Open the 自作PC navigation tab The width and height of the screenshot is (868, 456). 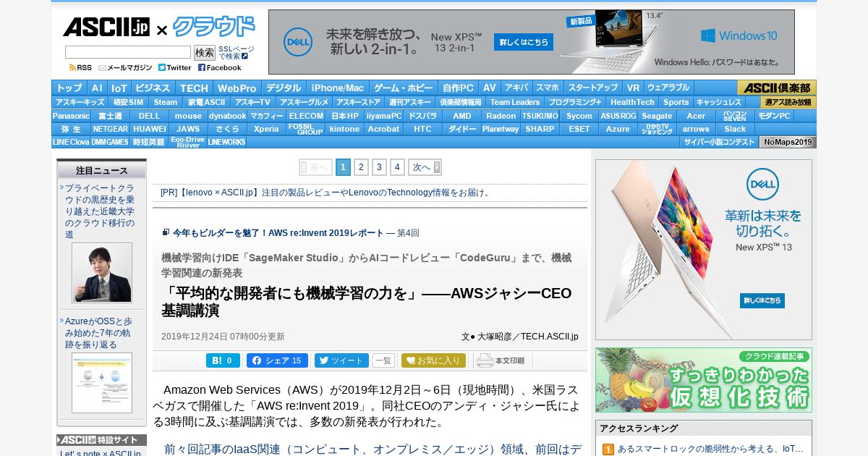coord(458,88)
